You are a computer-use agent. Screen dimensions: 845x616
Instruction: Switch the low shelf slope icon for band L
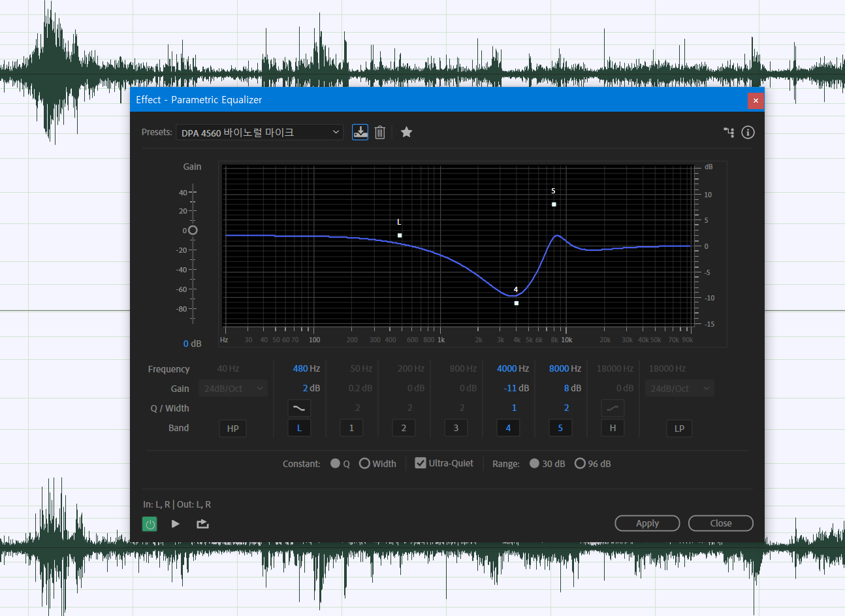pyautogui.click(x=299, y=408)
